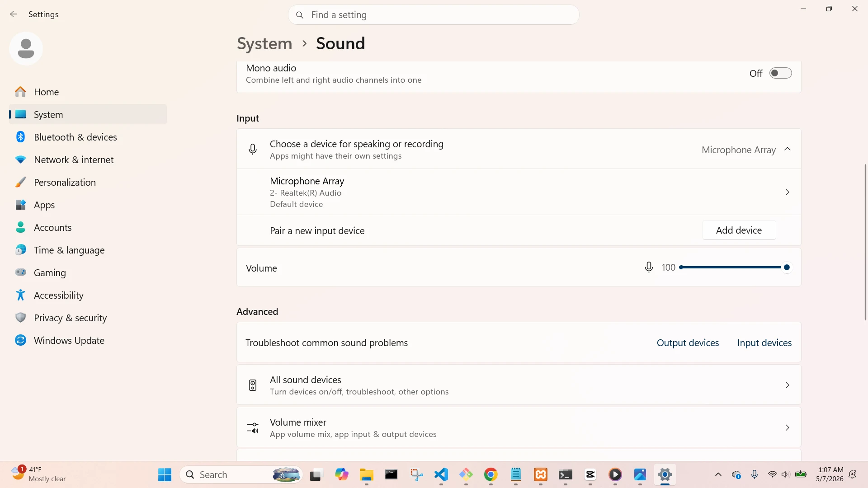
Task: Click the microphone tray icon
Action: point(755,474)
